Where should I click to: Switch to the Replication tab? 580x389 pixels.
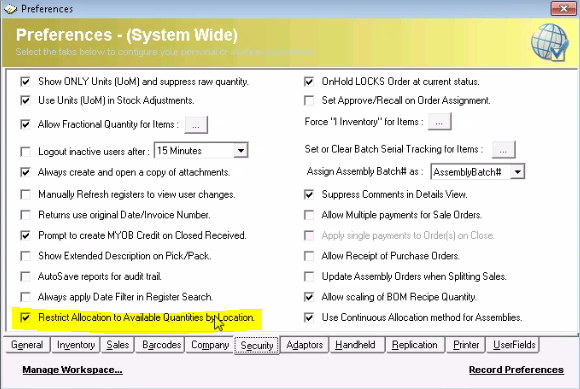[x=414, y=345]
